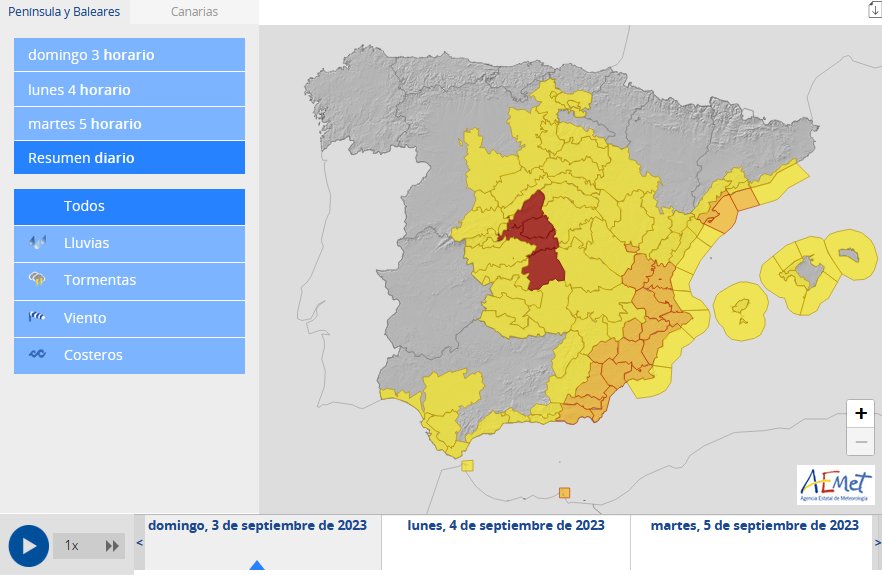882x575 pixels.
Task: Select lunes 4 horario view
Action: 129,89
